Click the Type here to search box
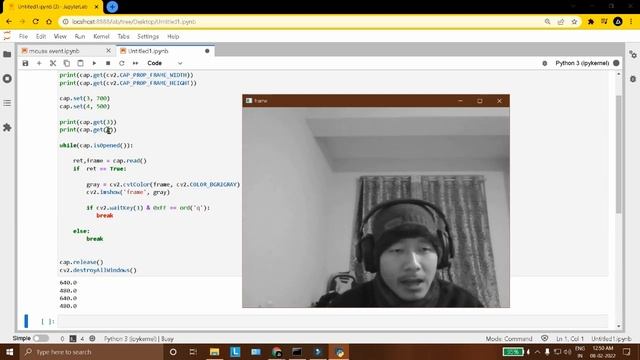This screenshot has height=360, width=640. click(92, 352)
